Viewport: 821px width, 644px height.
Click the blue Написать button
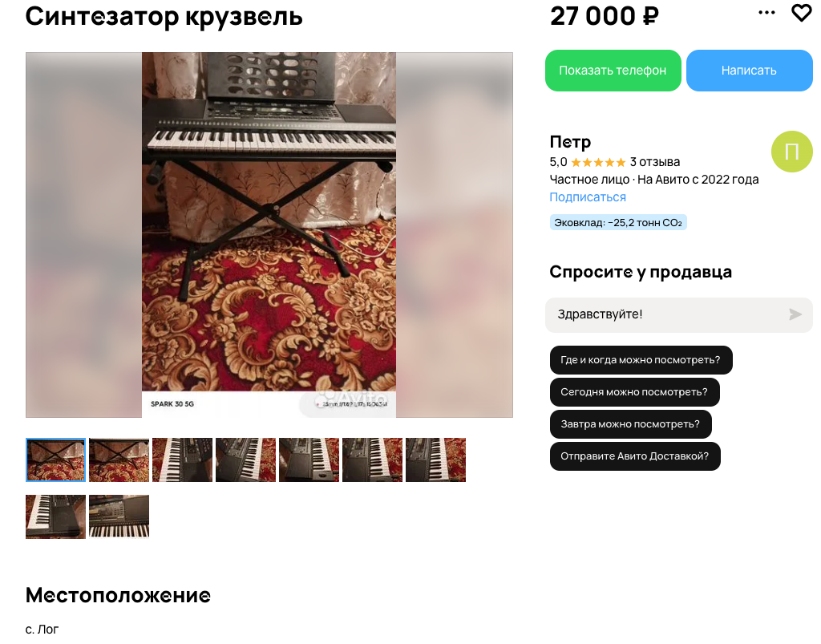click(749, 71)
